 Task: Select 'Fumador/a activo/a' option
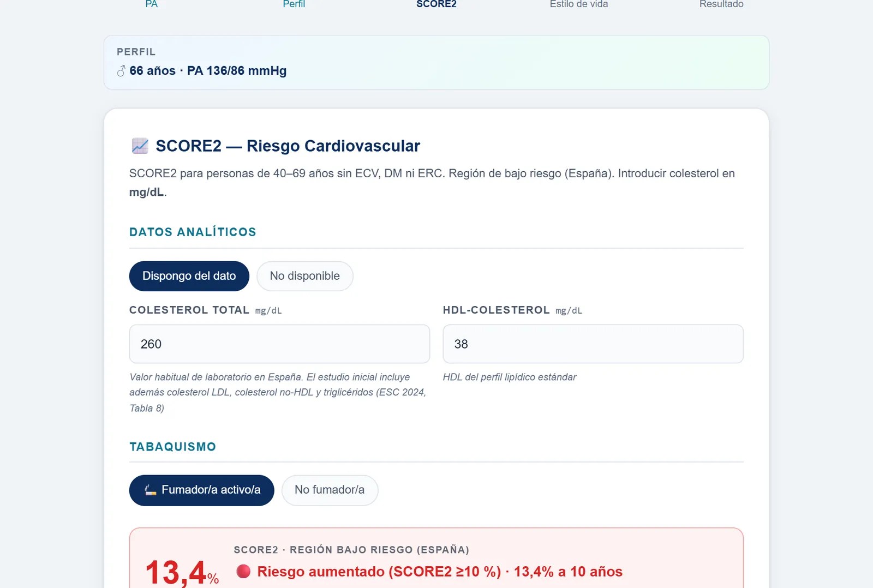tap(202, 490)
